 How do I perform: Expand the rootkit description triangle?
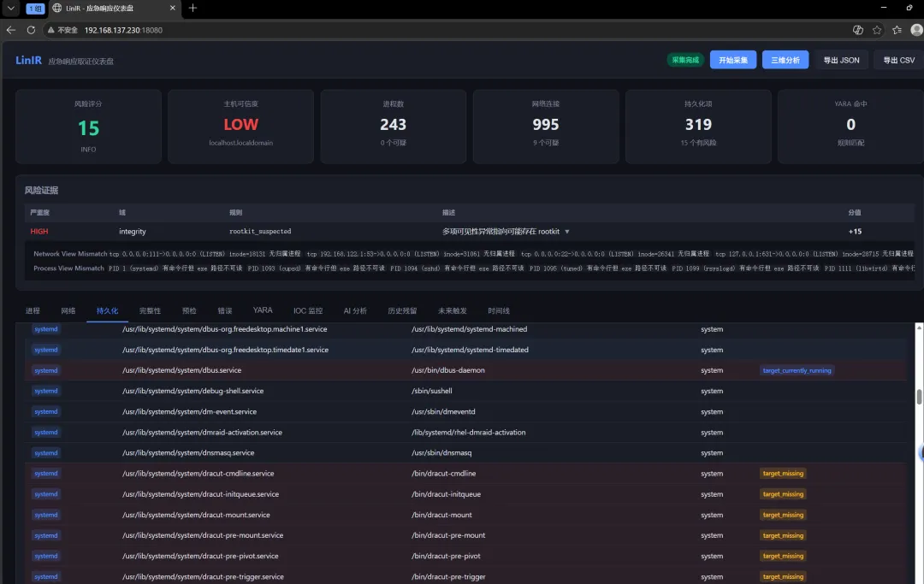coord(567,232)
